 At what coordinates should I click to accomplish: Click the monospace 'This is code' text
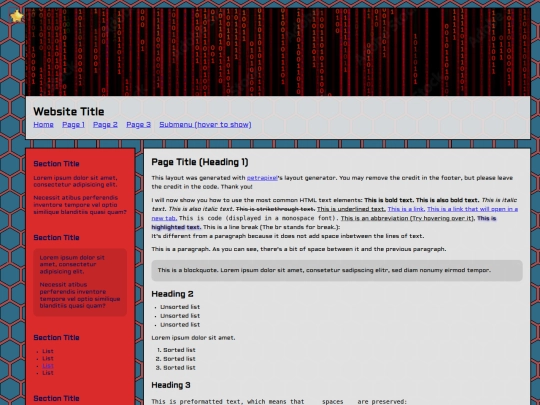(259, 218)
